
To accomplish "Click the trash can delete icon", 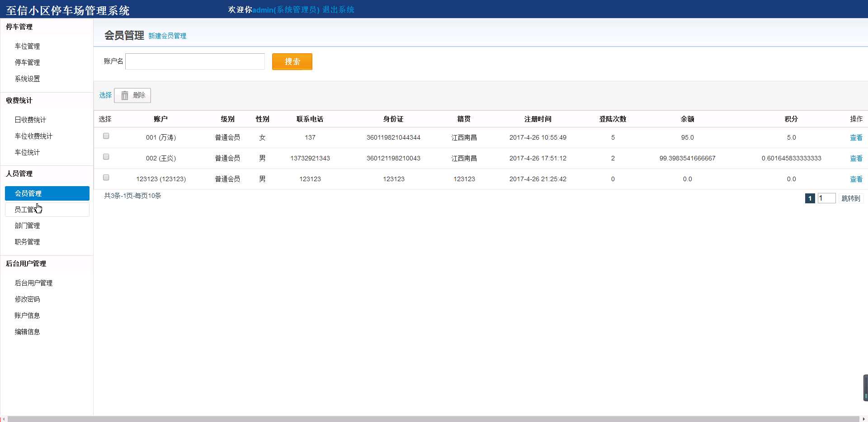I will click(125, 95).
